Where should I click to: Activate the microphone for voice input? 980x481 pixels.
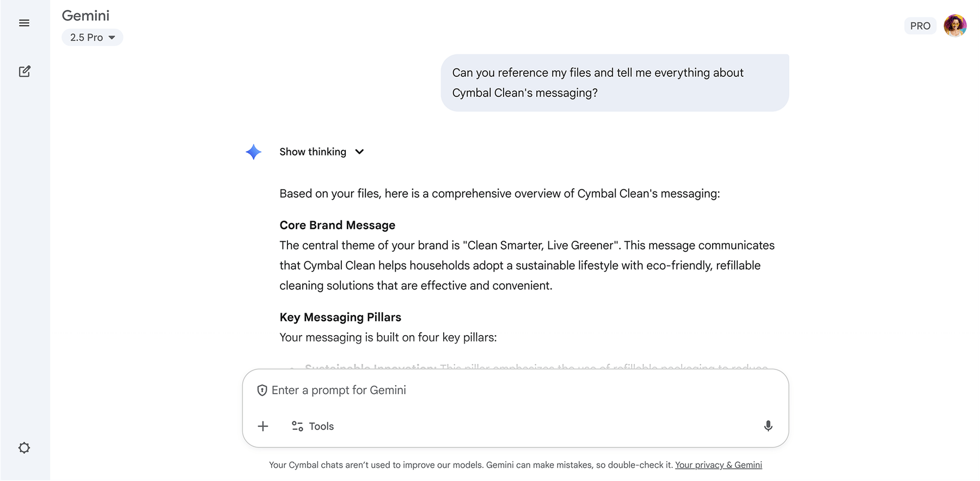(768, 426)
